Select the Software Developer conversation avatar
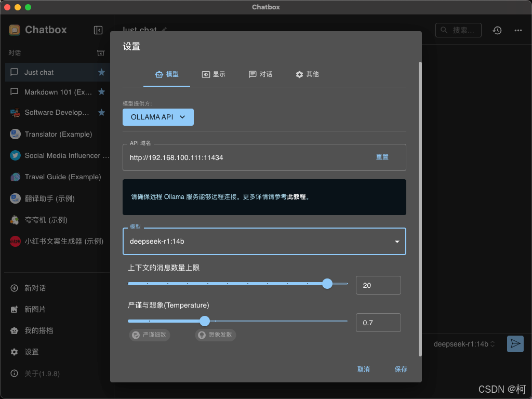Image resolution: width=532 pixels, height=399 pixels. pos(15,113)
